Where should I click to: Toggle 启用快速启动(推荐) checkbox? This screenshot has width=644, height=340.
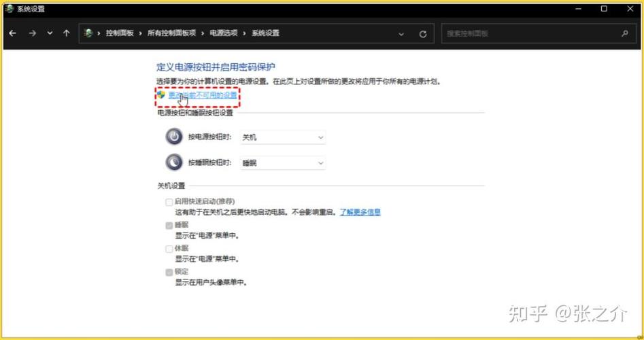coord(169,202)
